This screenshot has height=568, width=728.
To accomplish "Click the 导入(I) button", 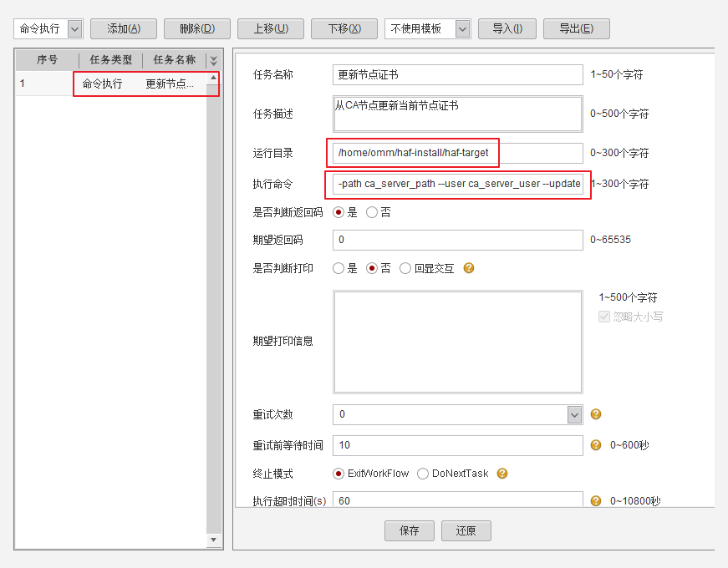I will point(507,28).
